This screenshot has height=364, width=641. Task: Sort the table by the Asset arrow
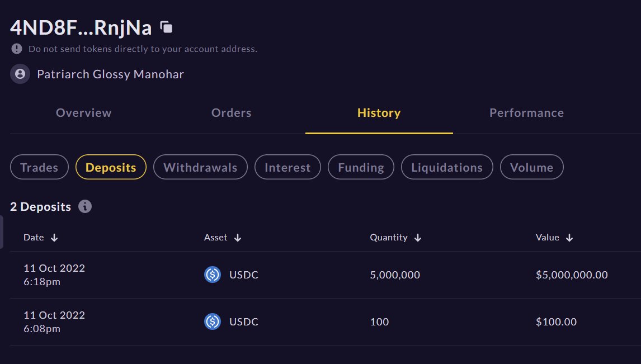click(238, 238)
